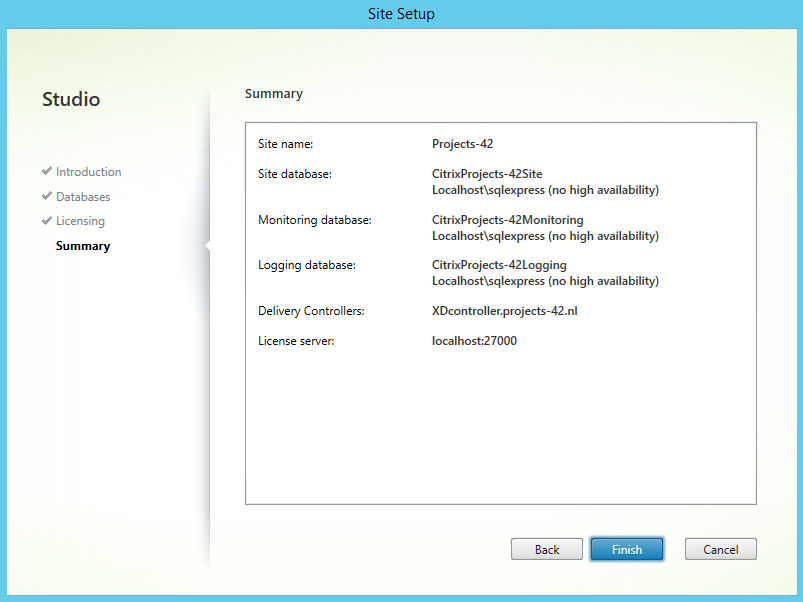The width and height of the screenshot is (803, 602).
Task: Click the Site Setup window title
Action: (x=401, y=14)
